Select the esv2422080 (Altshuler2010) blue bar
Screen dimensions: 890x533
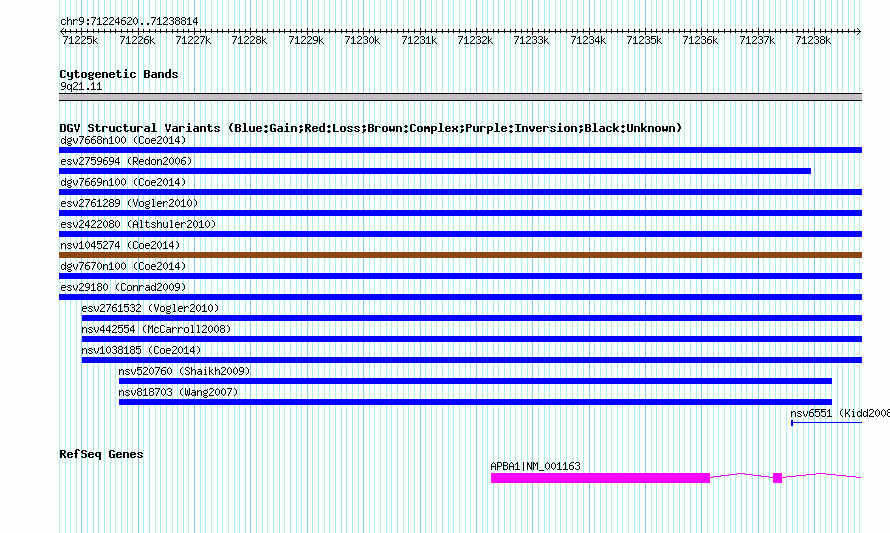point(460,234)
